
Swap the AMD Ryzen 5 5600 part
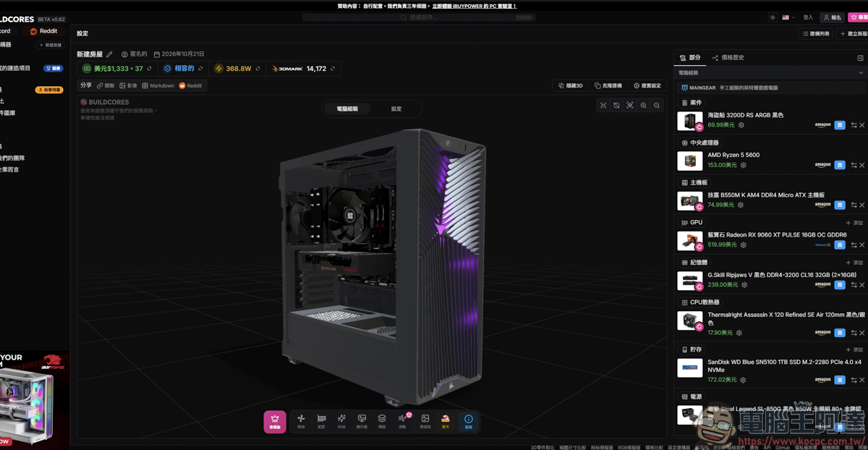pos(854,165)
